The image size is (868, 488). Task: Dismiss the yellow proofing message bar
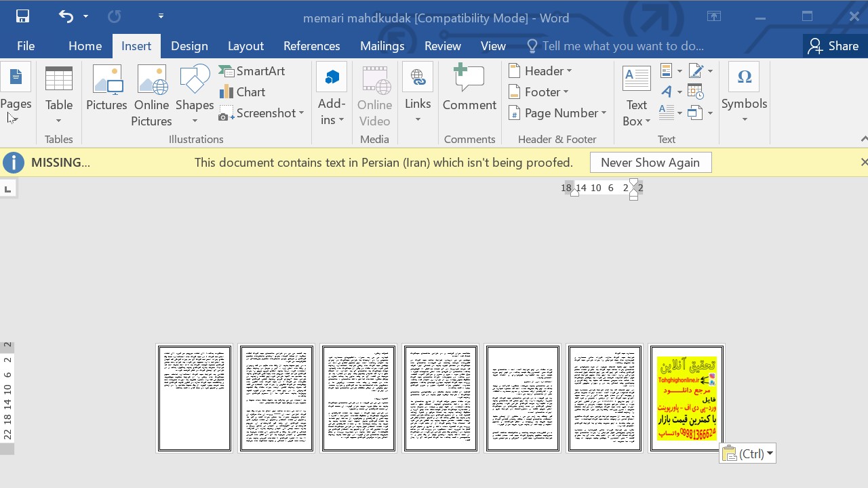click(x=863, y=162)
